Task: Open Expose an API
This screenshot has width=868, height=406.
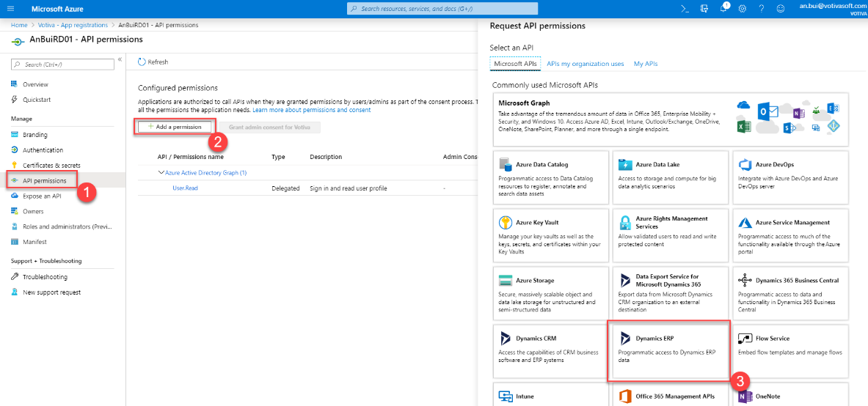Action: click(x=42, y=196)
